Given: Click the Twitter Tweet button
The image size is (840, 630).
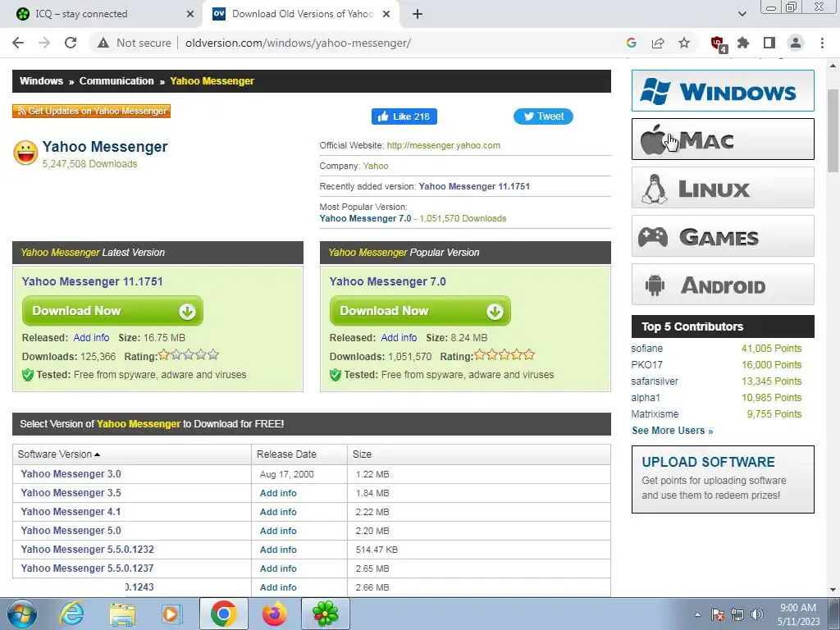Looking at the screenshot, I should click(543, 116).
